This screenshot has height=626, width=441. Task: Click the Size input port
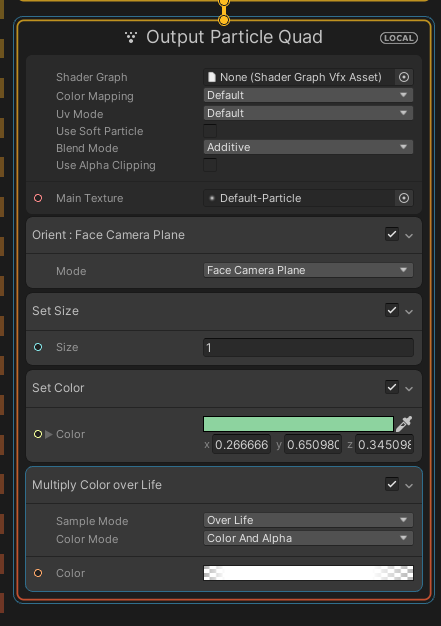(38, 347)
